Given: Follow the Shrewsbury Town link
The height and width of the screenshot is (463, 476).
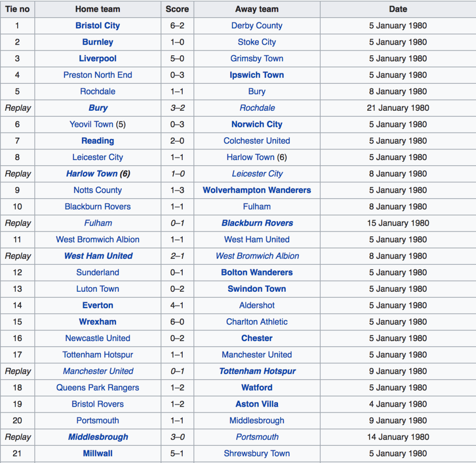Looking at the screenshot, I should (257, 453).
